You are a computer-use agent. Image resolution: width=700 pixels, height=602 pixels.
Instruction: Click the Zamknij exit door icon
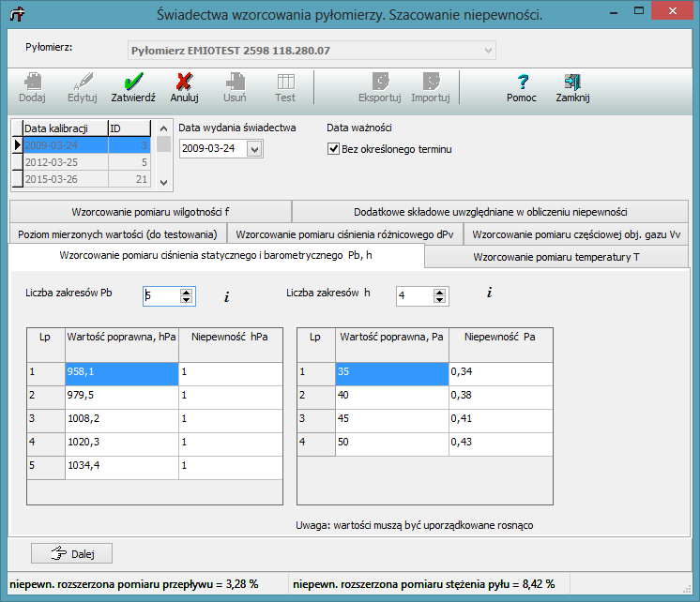coord(572,83)
